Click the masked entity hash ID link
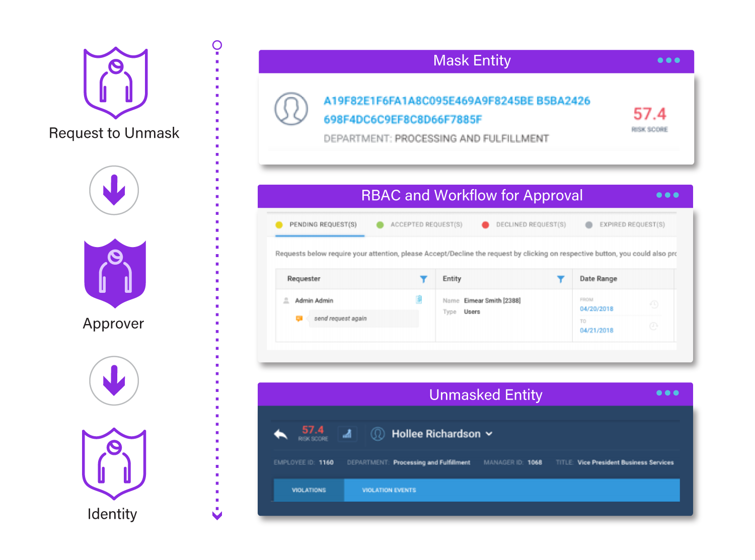The image size is (755, 560). (456, 101)
